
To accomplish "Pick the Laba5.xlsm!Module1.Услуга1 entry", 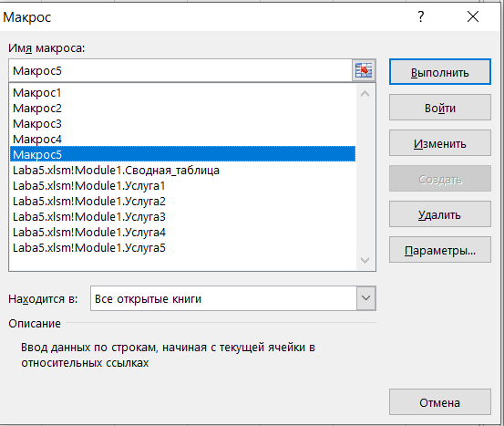I will (x=182, y=186).
